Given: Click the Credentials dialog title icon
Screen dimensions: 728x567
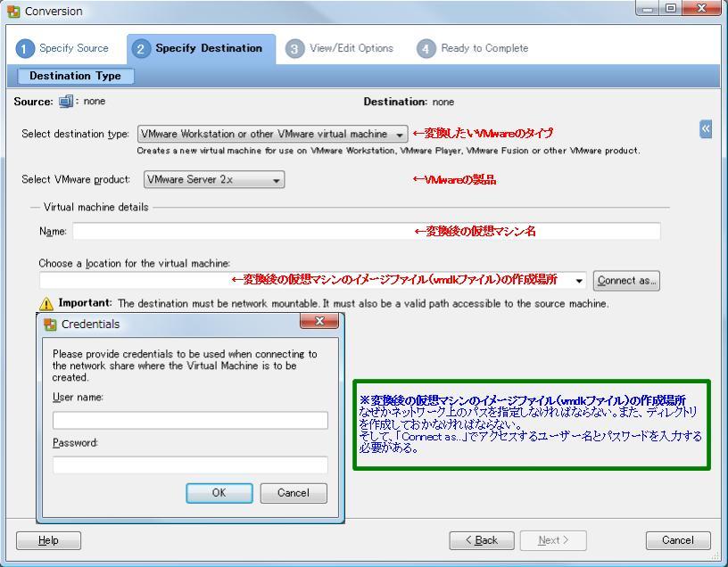Looking at the screenshot, I should (x=50, y=325).
